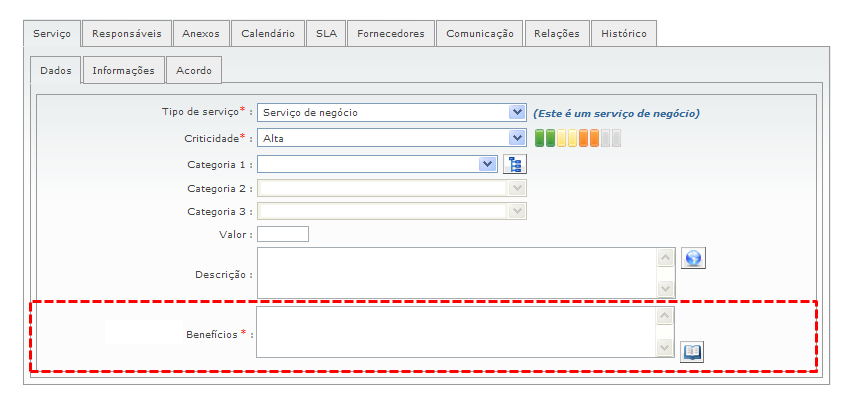This screenshot has width=850, height=396.
Task: Select the Serviço tab
Action: click(x=52, y=34)
